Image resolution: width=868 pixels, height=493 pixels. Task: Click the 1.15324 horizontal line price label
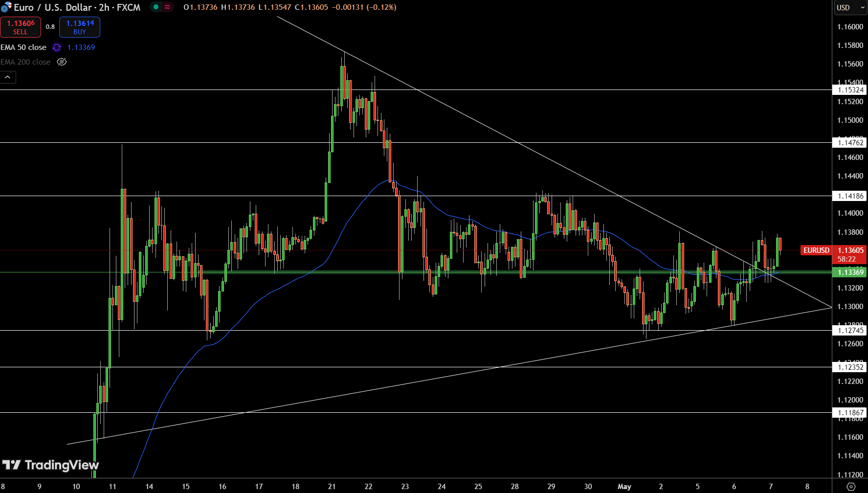(x=850, y=90)
